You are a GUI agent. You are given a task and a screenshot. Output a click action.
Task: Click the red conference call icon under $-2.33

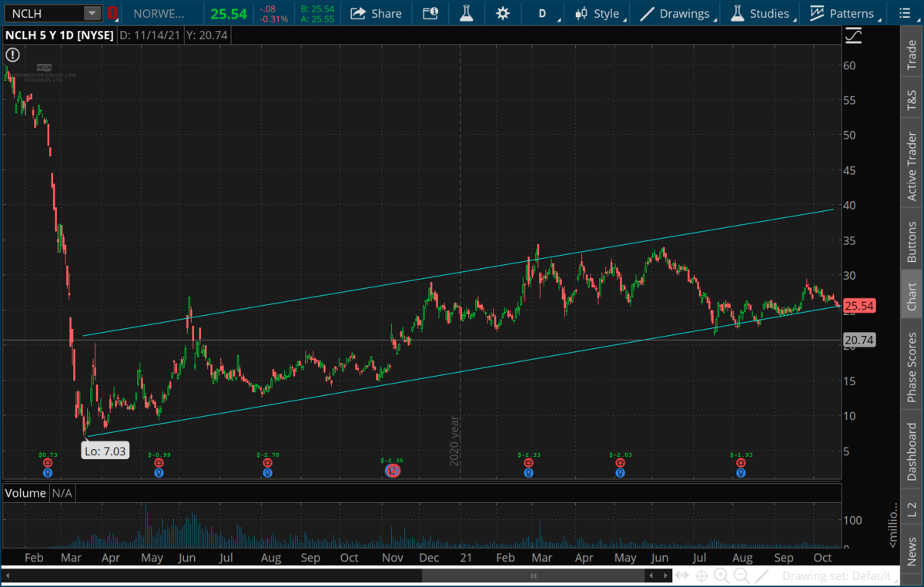pyautogui.click(x=528, y=464)
